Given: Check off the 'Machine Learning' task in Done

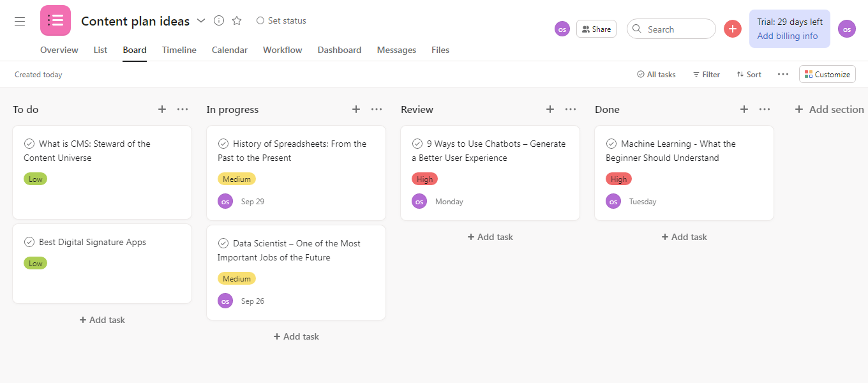Looking at the screenshot, I should click(611, 144).
